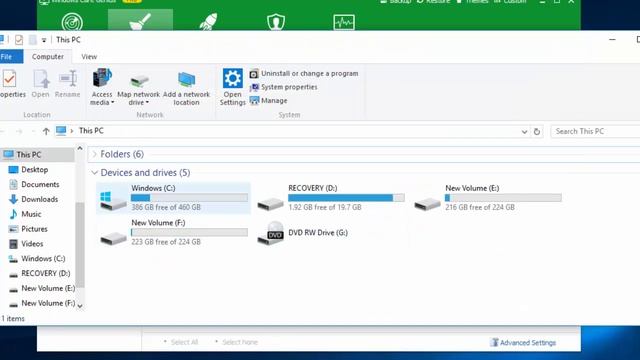The width and height of the screenshot is (640, 360).
Task: Click This PC in the address bar
Action: click(91, 131)
